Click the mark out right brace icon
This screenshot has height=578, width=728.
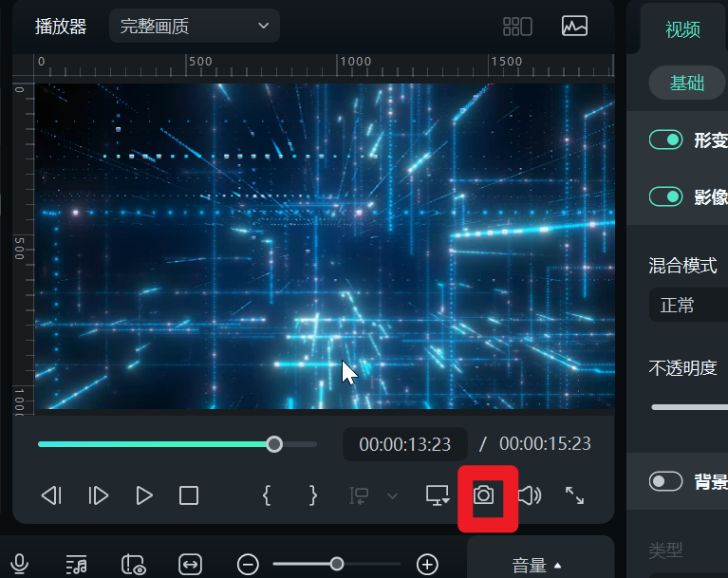[313, 495]
